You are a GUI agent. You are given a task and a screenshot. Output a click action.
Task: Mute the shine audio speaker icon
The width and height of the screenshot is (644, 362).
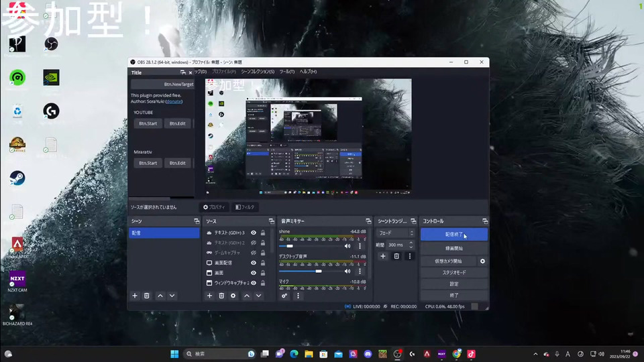tap(347, 246)
